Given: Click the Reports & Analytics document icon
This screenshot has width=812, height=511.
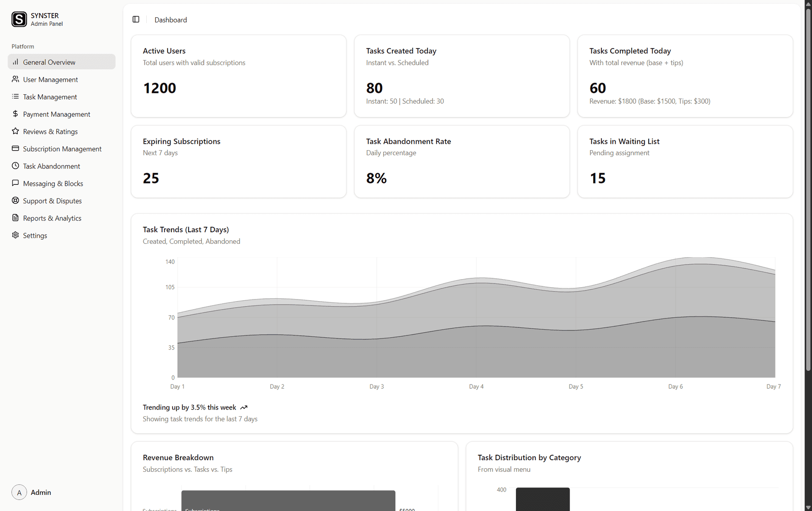Looking at the screenshot, I should (x=15, y=218).
